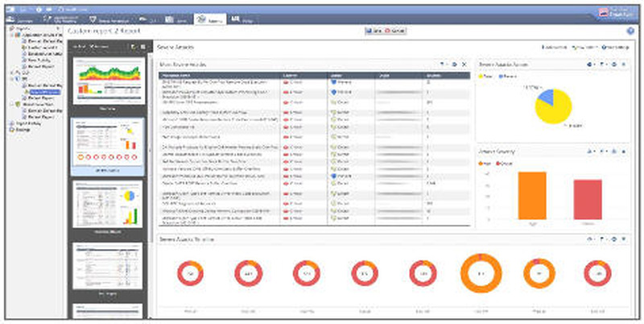644x324 pixels.
Task: Click the gear icon on the timeline donut widget
Action: [x=615, y=239]
